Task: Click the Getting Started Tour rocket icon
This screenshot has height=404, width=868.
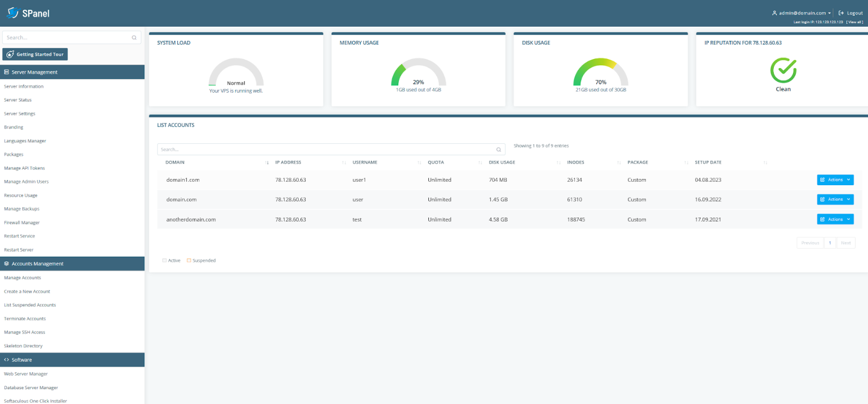Action: tap(10, 54)
